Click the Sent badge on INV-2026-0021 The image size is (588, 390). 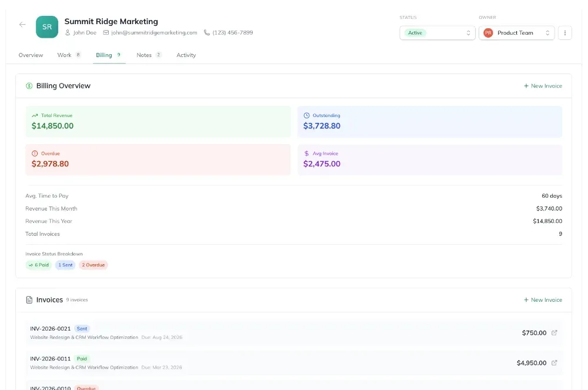click(82, 328)
